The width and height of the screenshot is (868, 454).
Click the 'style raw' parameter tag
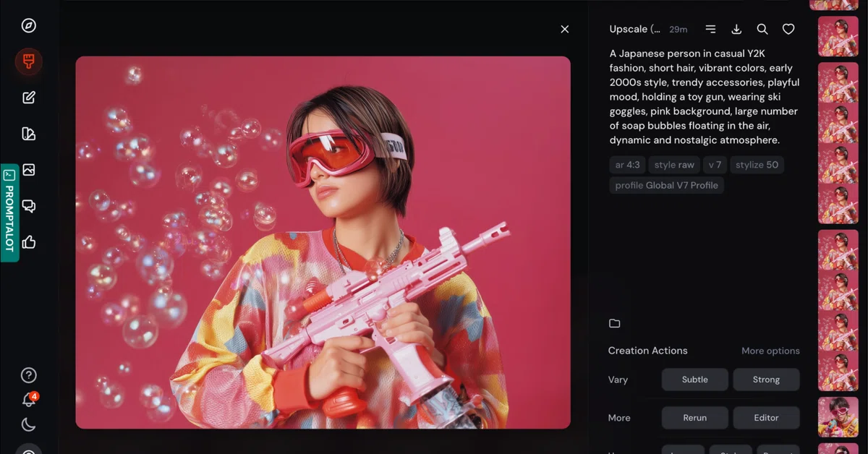pos(674,165)
